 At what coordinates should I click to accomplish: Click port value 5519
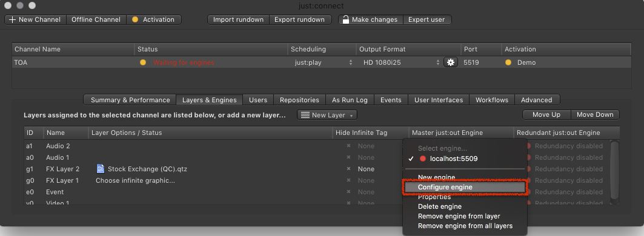tap(471, 62)
